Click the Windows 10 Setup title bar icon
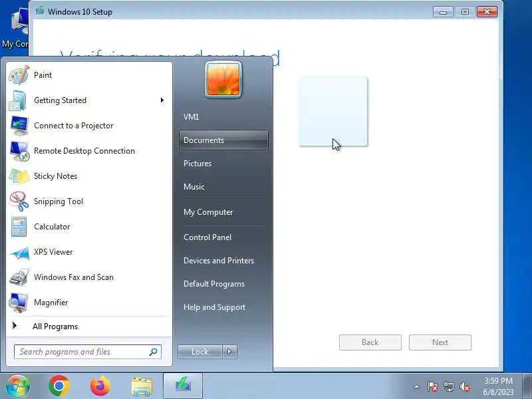Viewport: 532px width, 399px height. 40,10
